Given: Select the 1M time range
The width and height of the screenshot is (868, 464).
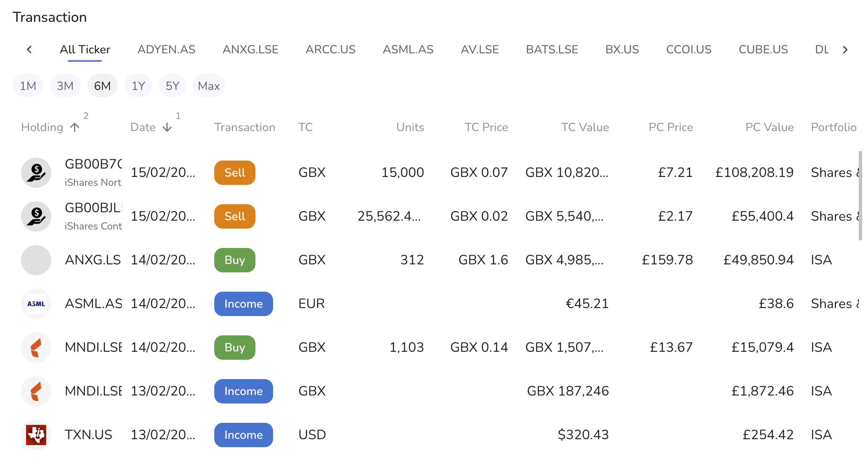Looking at the screenshot, I should point(28,86).
